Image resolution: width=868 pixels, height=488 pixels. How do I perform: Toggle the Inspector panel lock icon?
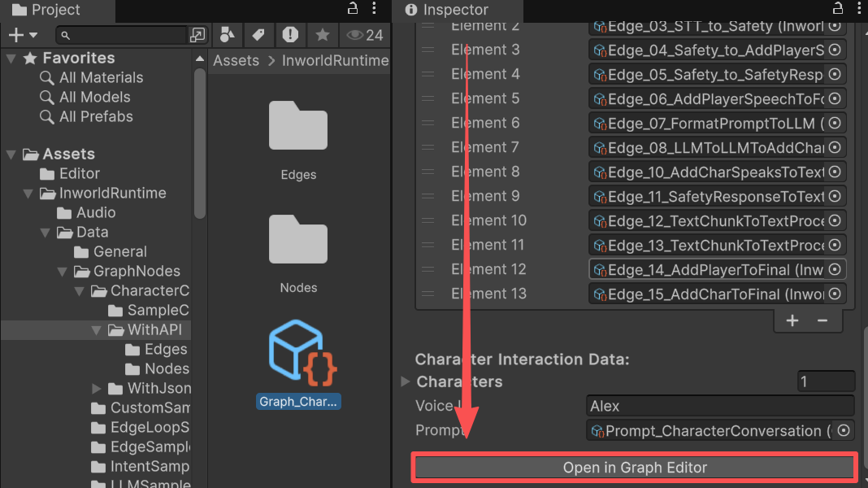click(x=838, y=8)
